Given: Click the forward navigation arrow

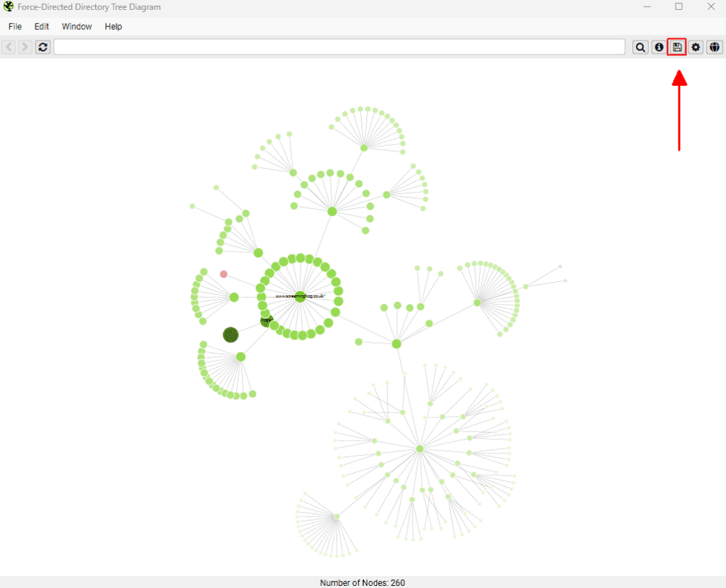Looking at the screenshot, I should pos(25,47).
